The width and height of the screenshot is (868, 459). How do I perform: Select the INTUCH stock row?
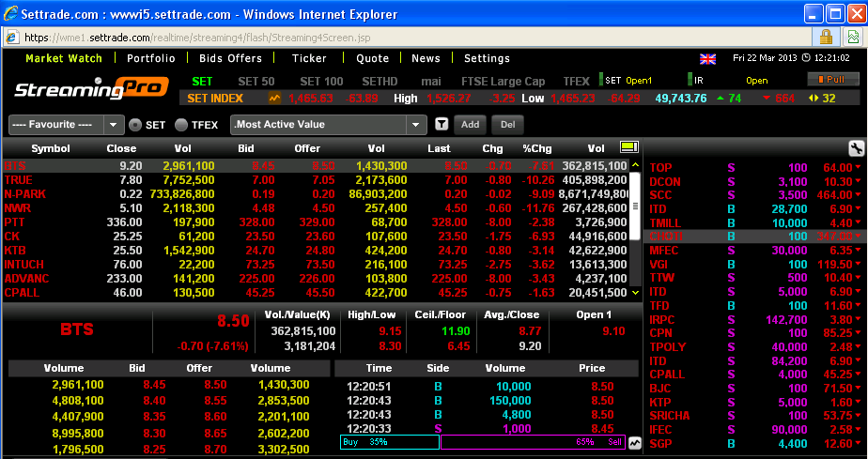point(316,265)
